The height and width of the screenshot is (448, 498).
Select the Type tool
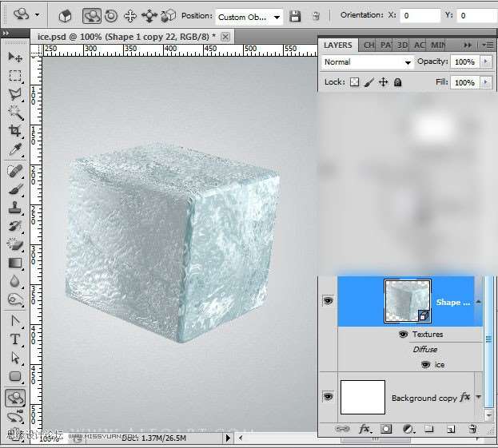pos(15,339)
